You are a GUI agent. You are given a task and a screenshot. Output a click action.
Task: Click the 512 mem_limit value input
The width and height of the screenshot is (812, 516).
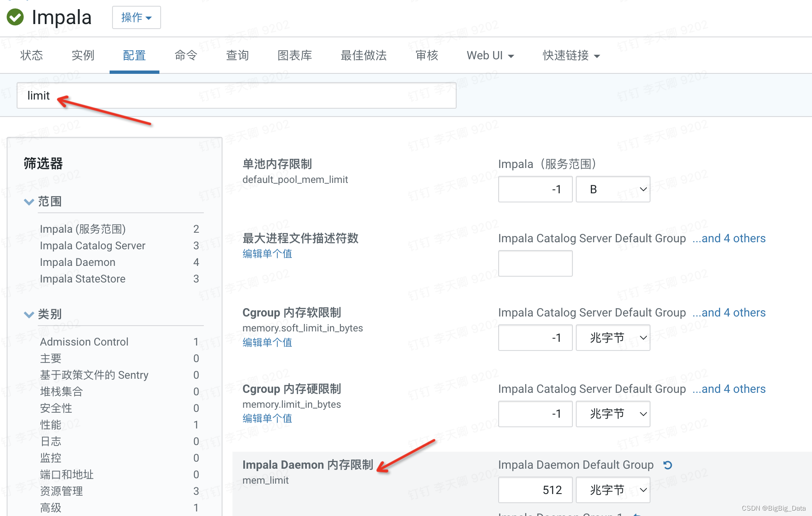(x=535, y=489)
